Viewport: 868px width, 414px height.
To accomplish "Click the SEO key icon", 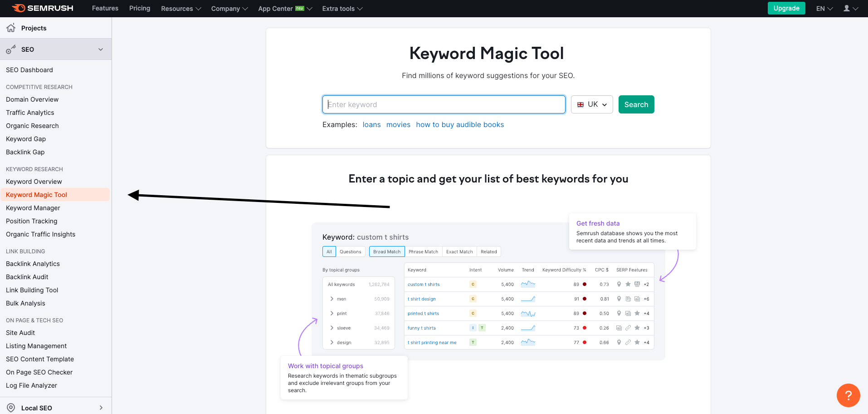I will (x=11, y=49).
